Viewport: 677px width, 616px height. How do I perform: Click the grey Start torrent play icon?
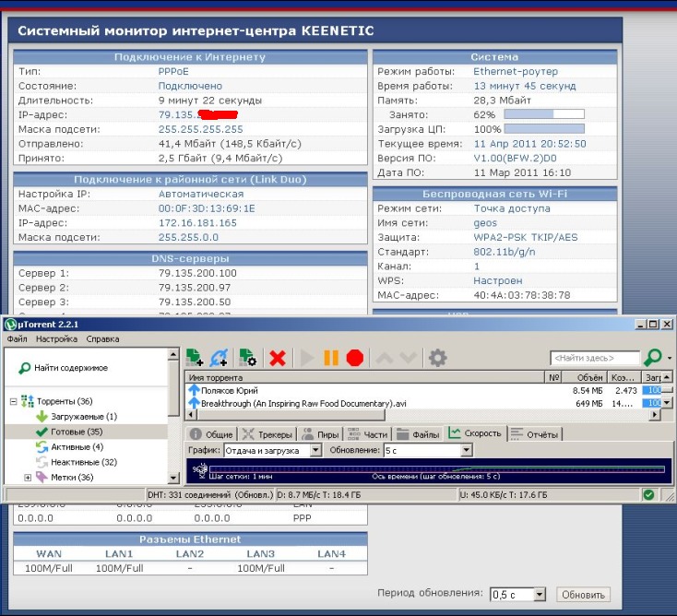coord(307,358)
